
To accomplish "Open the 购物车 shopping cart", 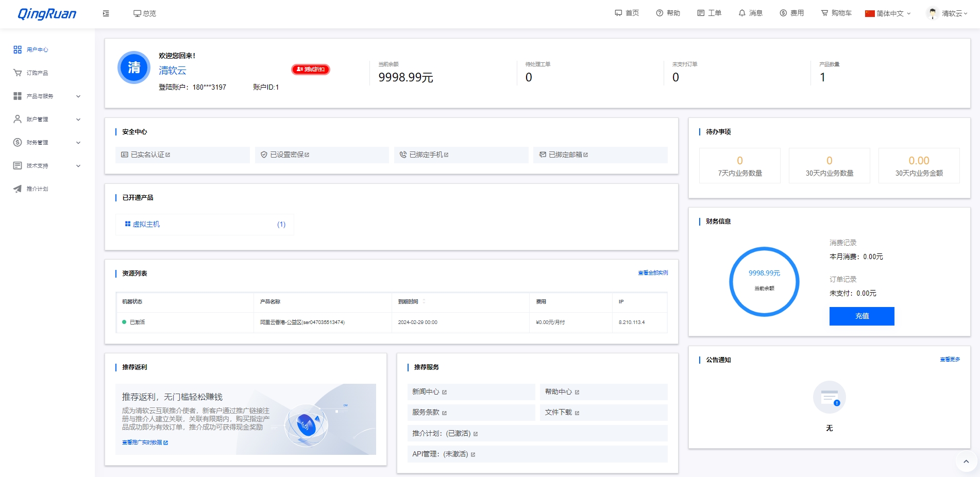I will (836, 13).
